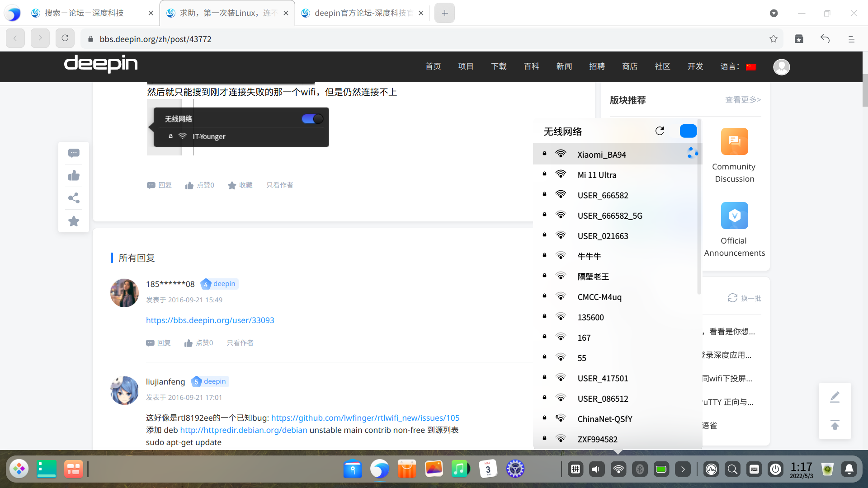Open Control Center from the dock
Screen dimensions: 868x488
coord(515,469)
